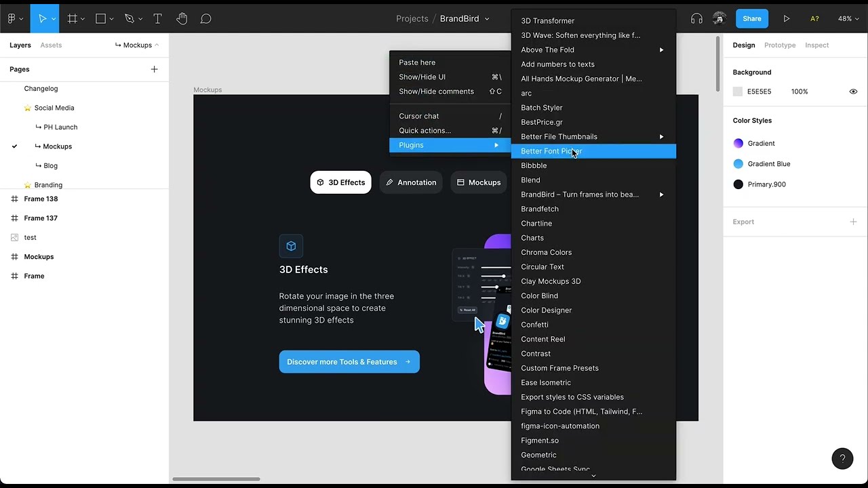Open the BrandBird file name dropdown
The height and width of the screenshot is (488, 868).
point(487,19)
